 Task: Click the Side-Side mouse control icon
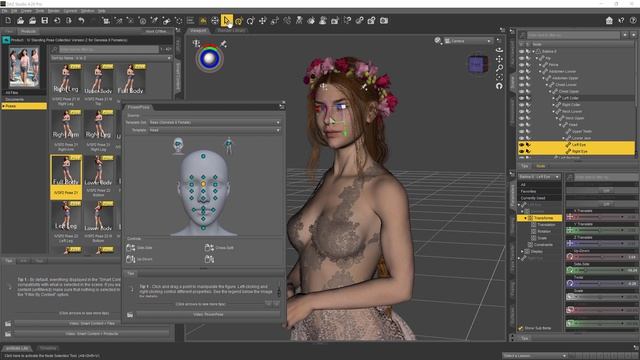click(131, 247)
